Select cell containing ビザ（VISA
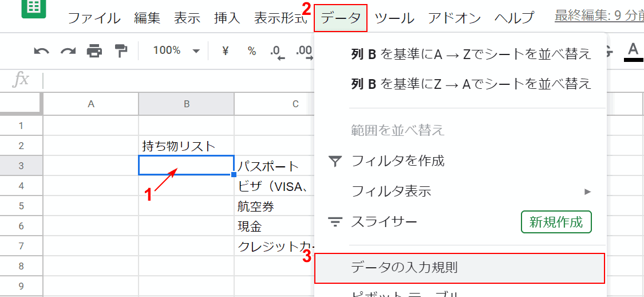644x297 pixels. click(274, 186)
